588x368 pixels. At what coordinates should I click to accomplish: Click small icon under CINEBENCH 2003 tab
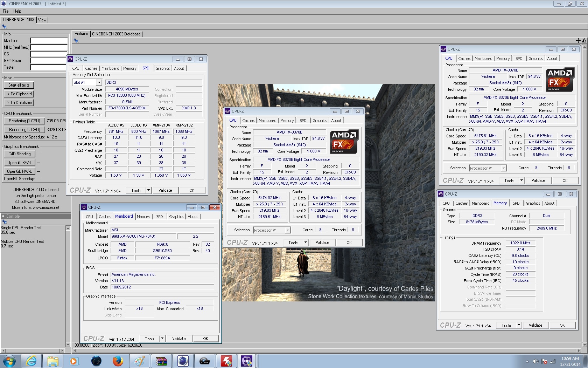[x=4, y=27]
